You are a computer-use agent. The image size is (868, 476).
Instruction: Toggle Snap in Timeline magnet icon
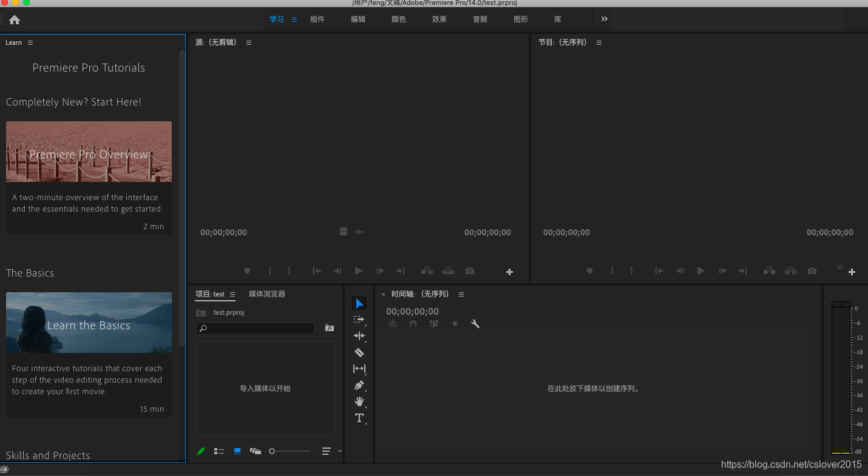click(413, 324)
